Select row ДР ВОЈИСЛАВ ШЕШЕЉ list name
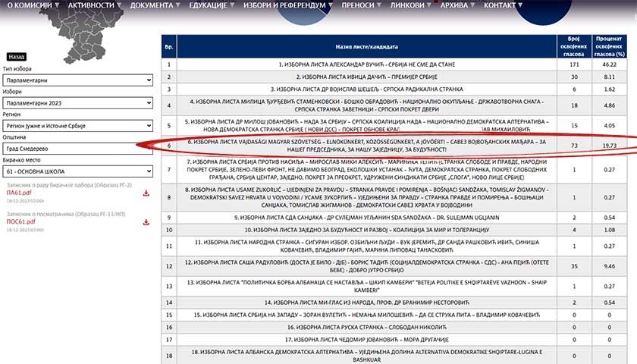Image resolution: width=637 pixels, height=364 pixels. coord(367,89)
